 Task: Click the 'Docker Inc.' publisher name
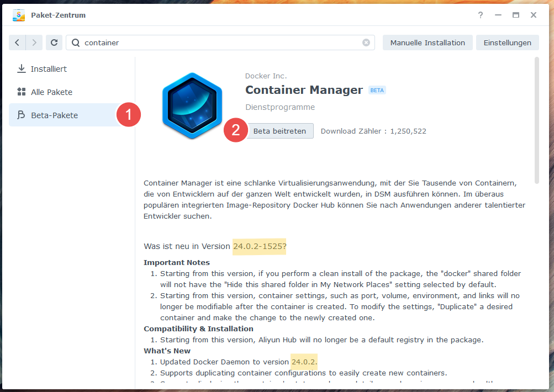[x=266, y=76]
